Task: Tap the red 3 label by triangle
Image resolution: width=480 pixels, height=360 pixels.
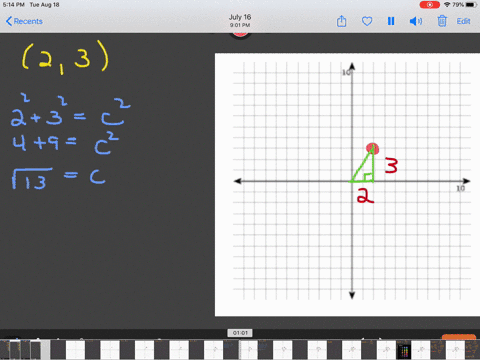Action: tap(391, 166)
